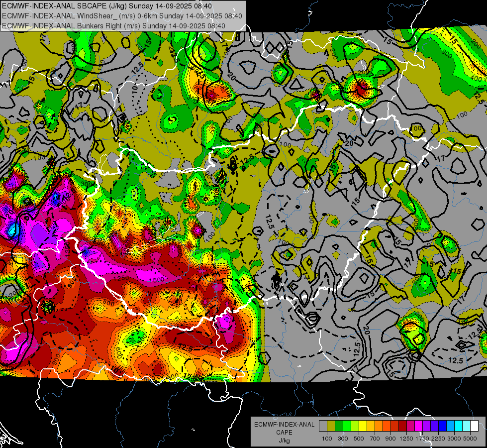Viewport: 487px width, 448px height.
Task: Click the 100 tick label on the legend
Action: 327,439
